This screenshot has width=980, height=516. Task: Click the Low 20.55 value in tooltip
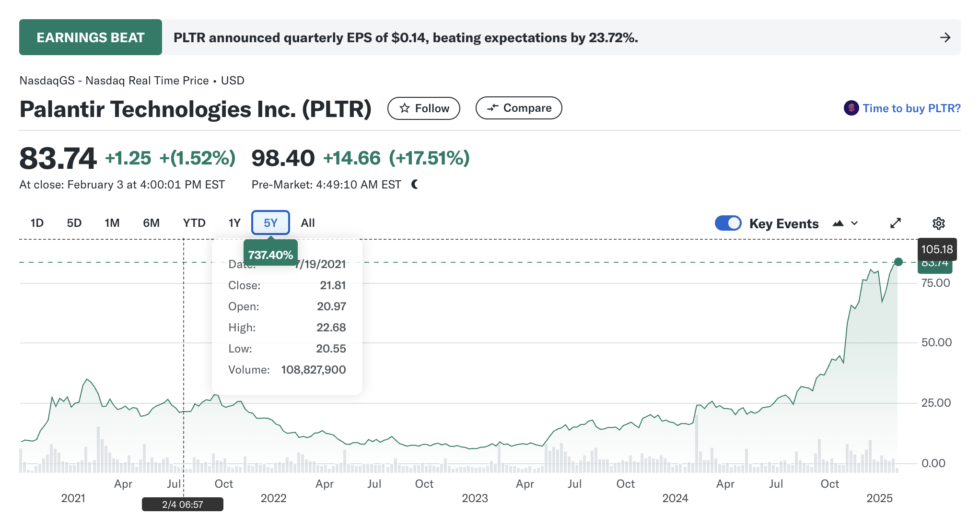click(331, 349)
